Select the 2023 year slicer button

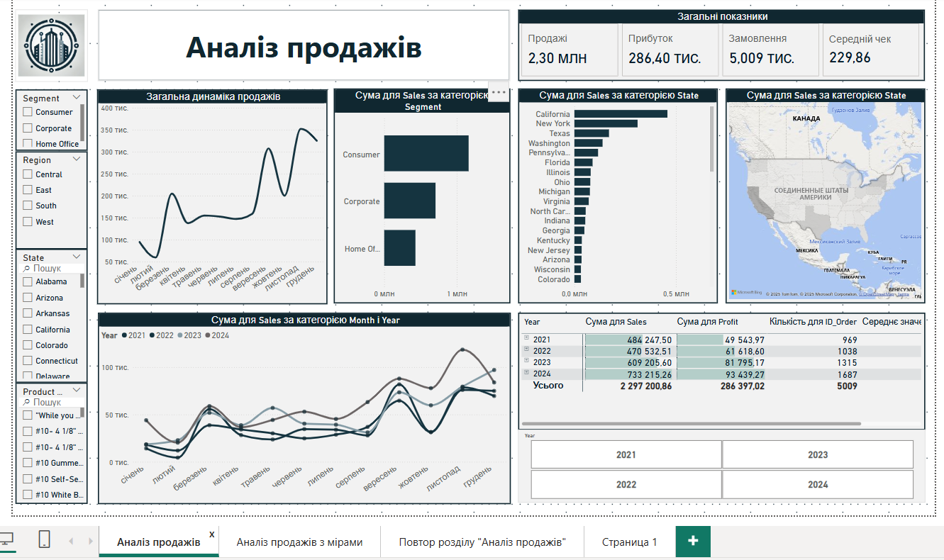[817, 454]
